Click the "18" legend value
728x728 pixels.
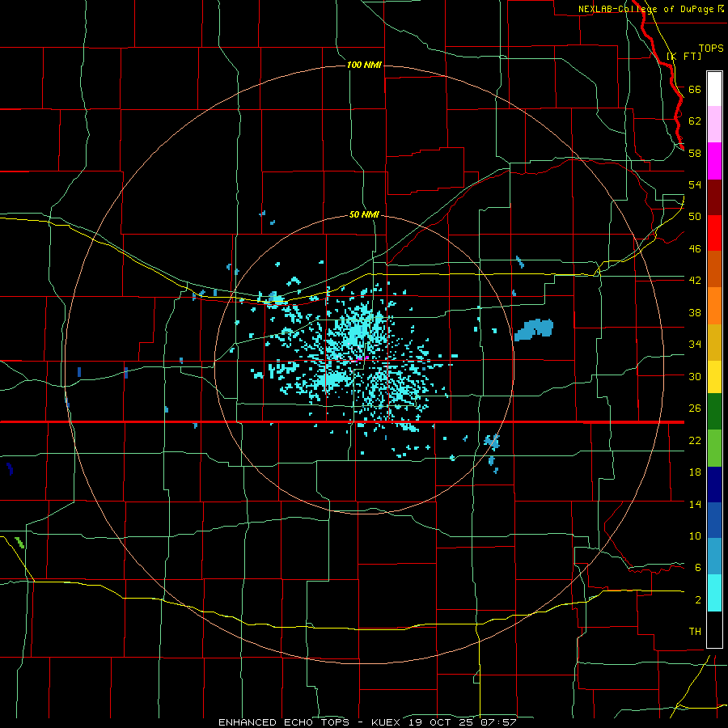695,472
